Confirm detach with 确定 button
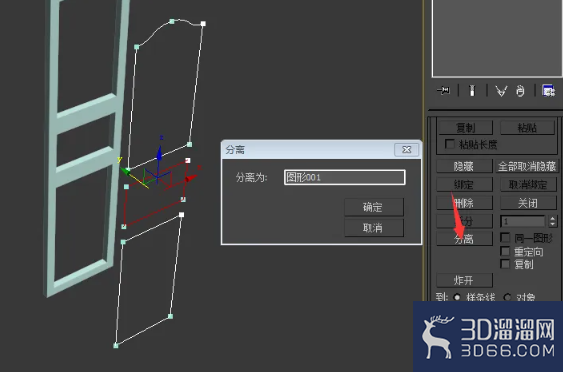 (374, 207)
